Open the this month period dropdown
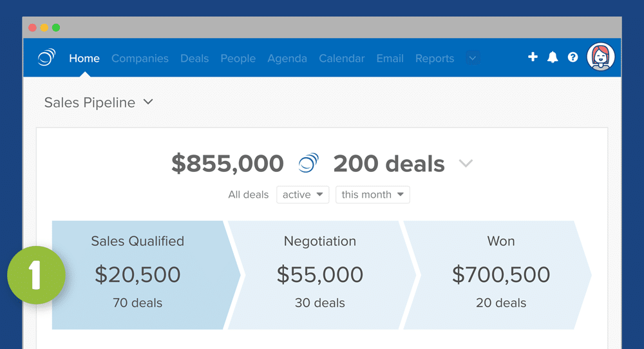This screenshot has width=644, height=349. click(x=372, y=194)
